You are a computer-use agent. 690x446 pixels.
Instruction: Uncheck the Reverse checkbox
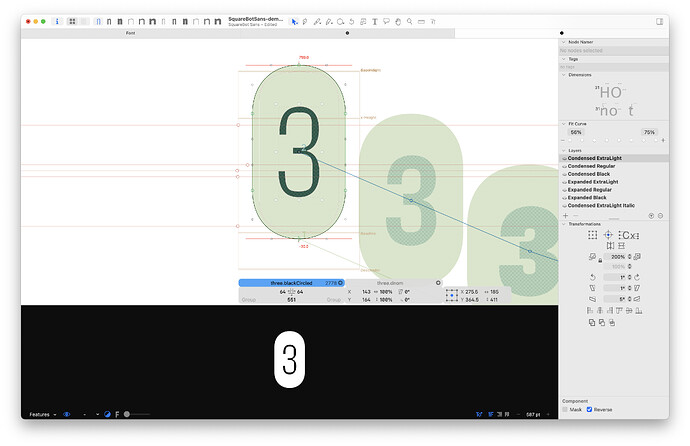click(590, 410)
